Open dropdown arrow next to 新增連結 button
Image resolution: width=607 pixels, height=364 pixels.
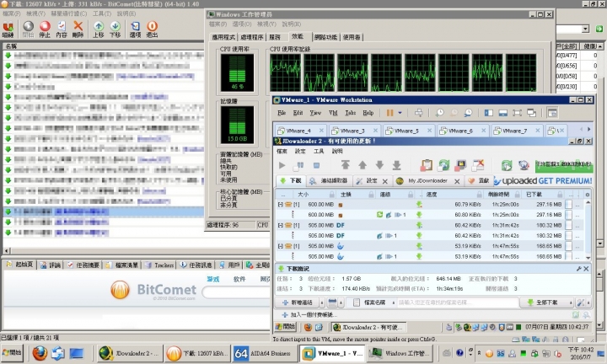(x=322, y=302)
